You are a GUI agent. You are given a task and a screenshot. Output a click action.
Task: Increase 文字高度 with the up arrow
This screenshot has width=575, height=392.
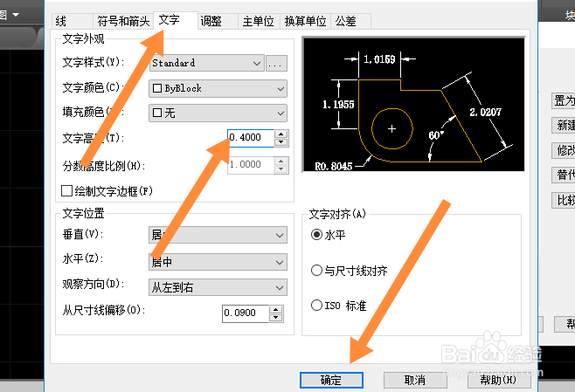281,134
